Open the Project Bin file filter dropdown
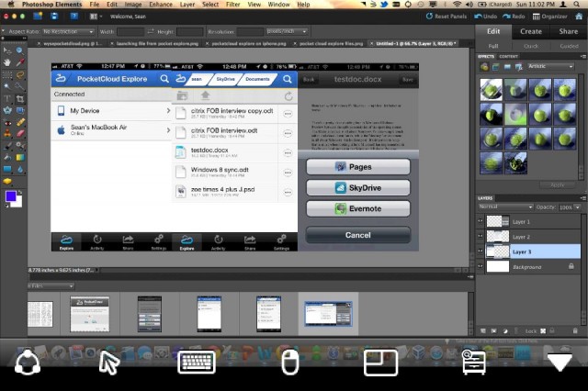 [51, 286]
